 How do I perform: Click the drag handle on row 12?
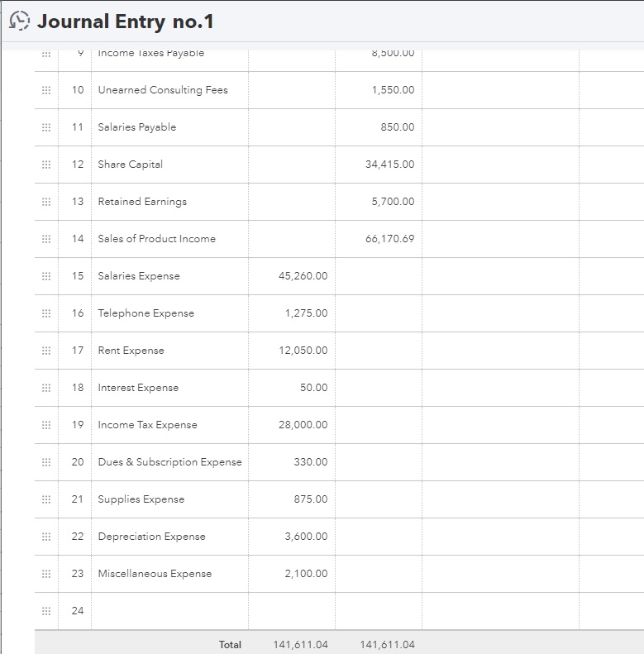(46, 165)
